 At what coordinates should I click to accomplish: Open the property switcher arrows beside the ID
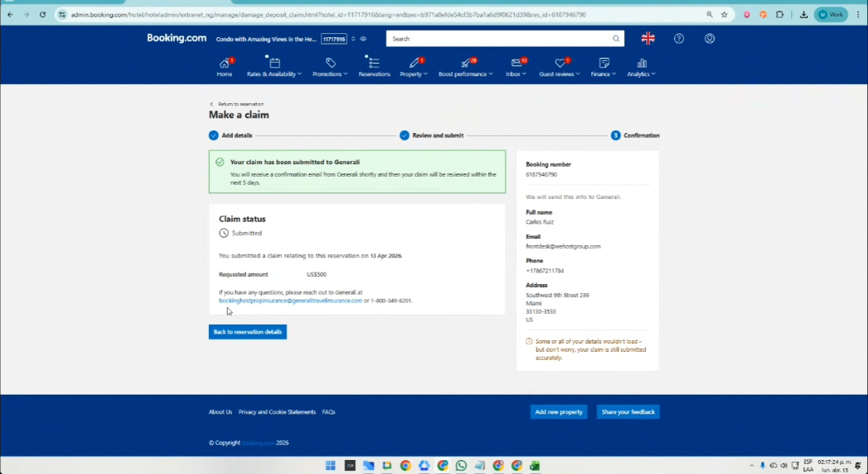(x=353, y=39)
